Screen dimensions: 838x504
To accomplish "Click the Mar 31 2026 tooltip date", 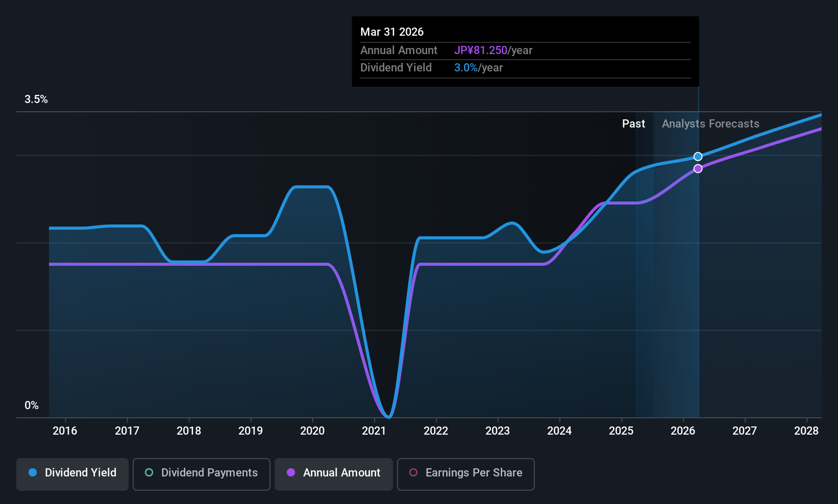I will click(392, 32).
